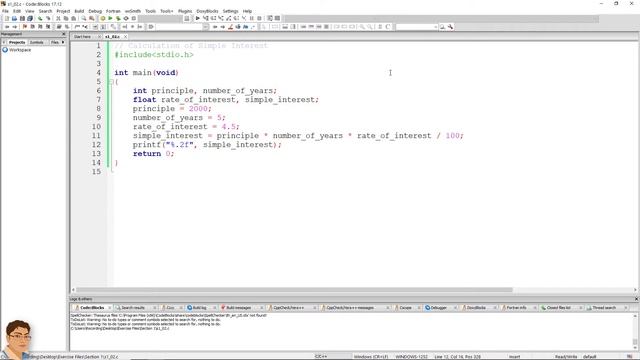Close the Management panel

(x=63, y=34)
